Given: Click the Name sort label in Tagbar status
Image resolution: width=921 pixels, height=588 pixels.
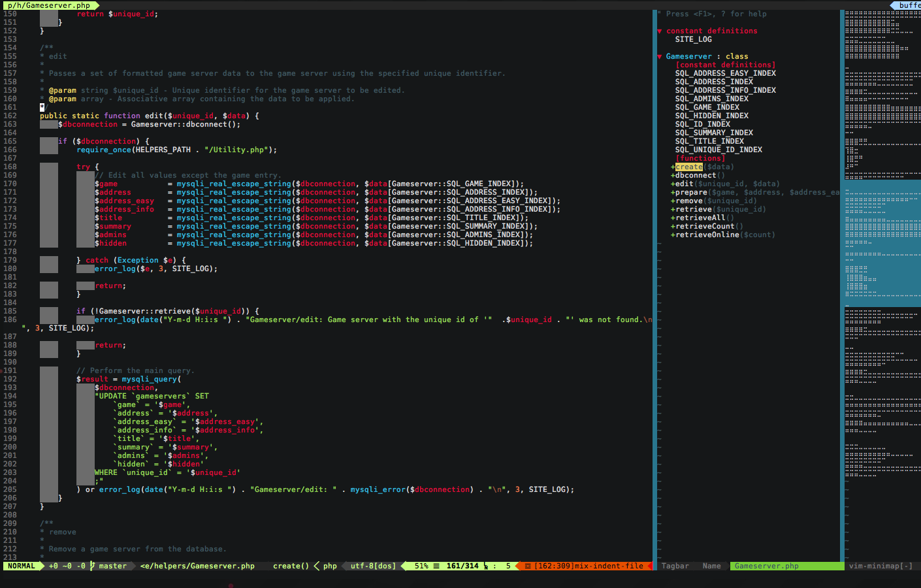Looking at the screenshot, I should 711,566.
